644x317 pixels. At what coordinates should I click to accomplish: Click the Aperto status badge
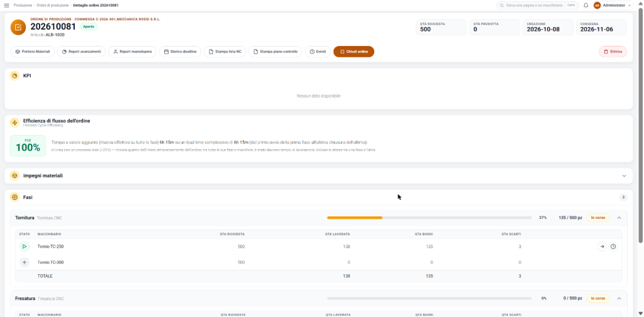[89, 26]
